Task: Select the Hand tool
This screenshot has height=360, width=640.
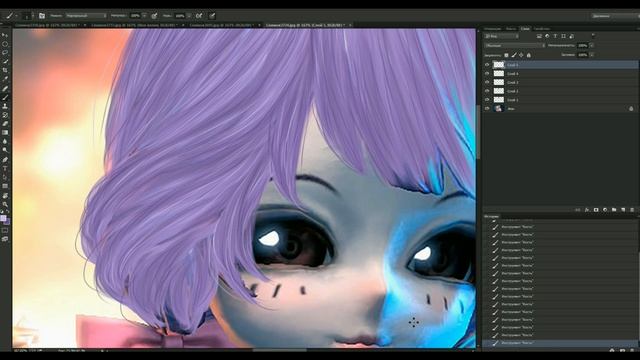Action: click(x=5, y=195)
